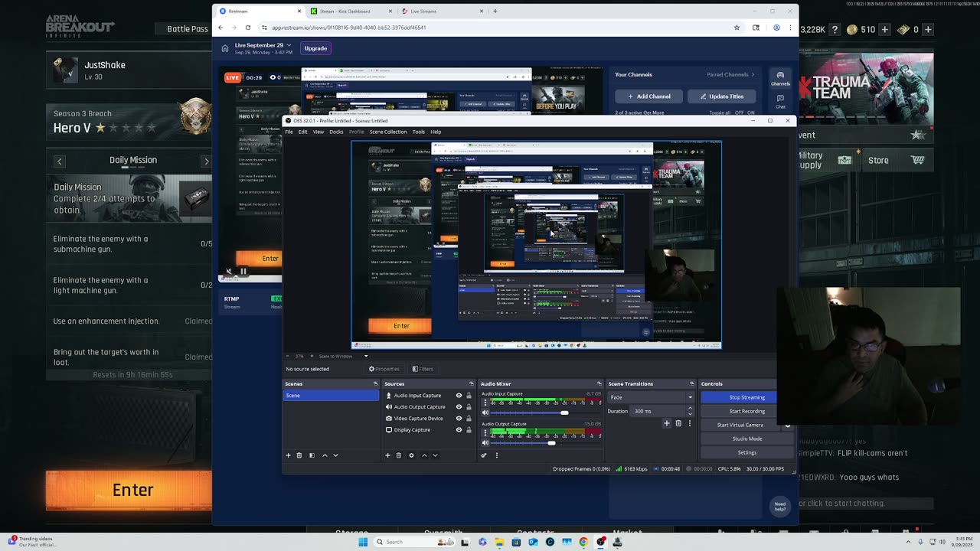The image size is (980, 551).
Task: Open Audio Mixer footer options menu
Action: click(496, 455)
